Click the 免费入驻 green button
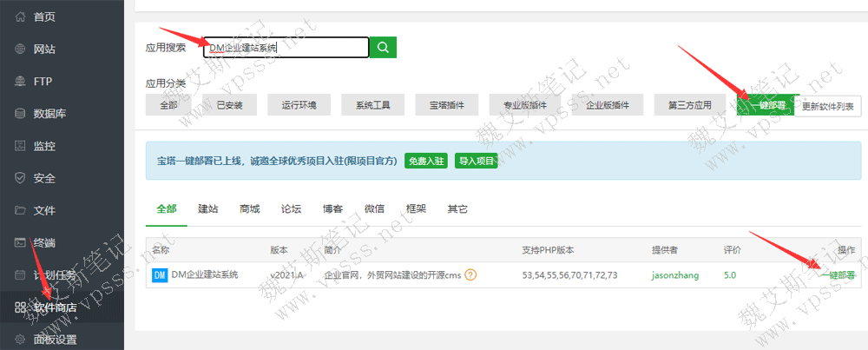868x350 pixels. coord(425,162)
